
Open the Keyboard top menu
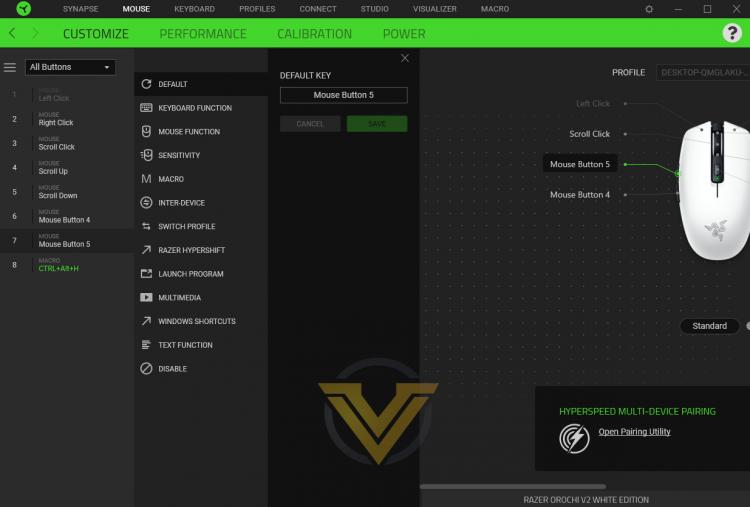point(194,9)
